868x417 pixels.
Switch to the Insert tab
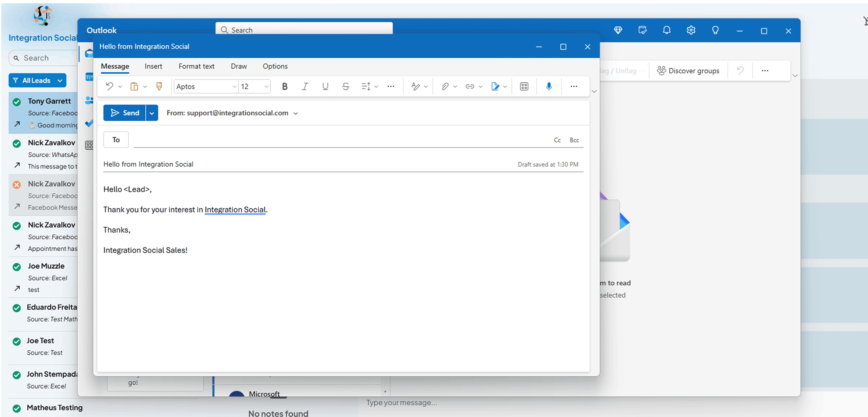153,66
